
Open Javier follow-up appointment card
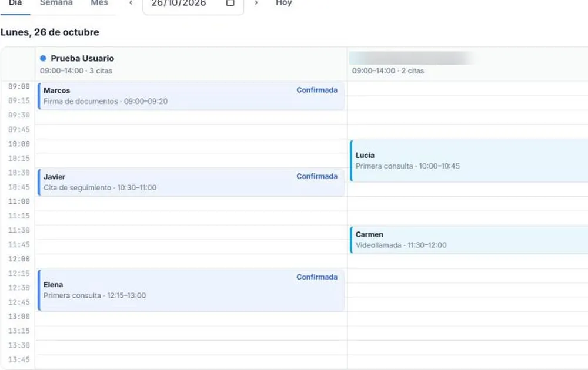(191, 182)
